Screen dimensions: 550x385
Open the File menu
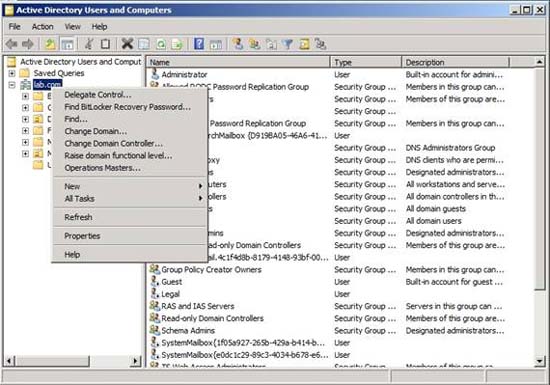[14, 27]
